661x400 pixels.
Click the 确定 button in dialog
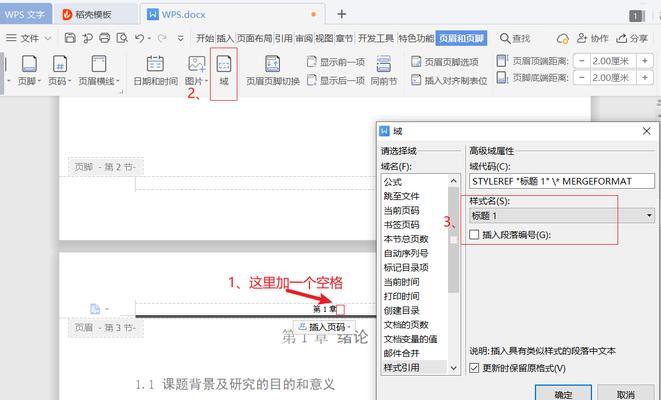pos(563,393)
